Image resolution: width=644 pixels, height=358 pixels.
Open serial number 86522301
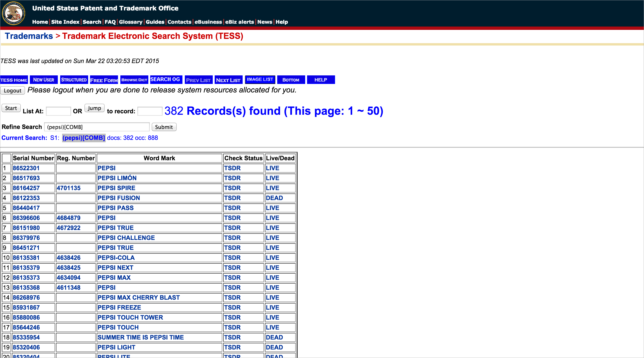pyautogui.click(x=26, y=168)
